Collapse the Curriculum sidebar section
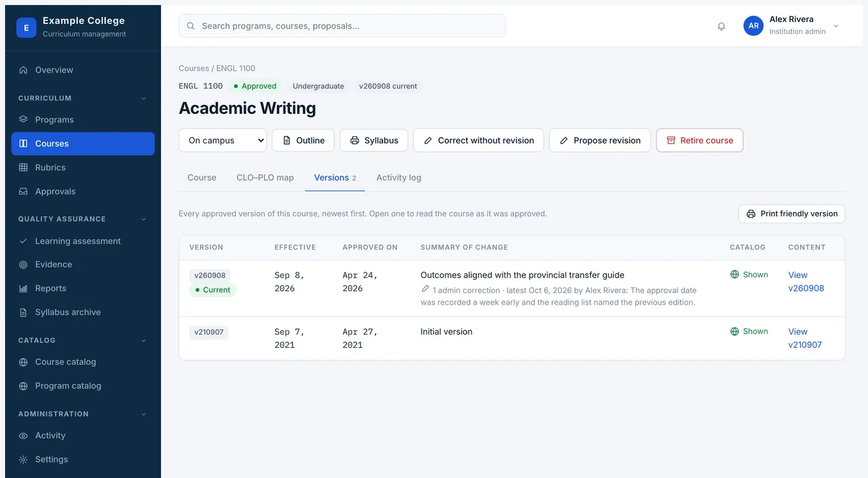This screenshot has height=478, width=868. (143, 98)
